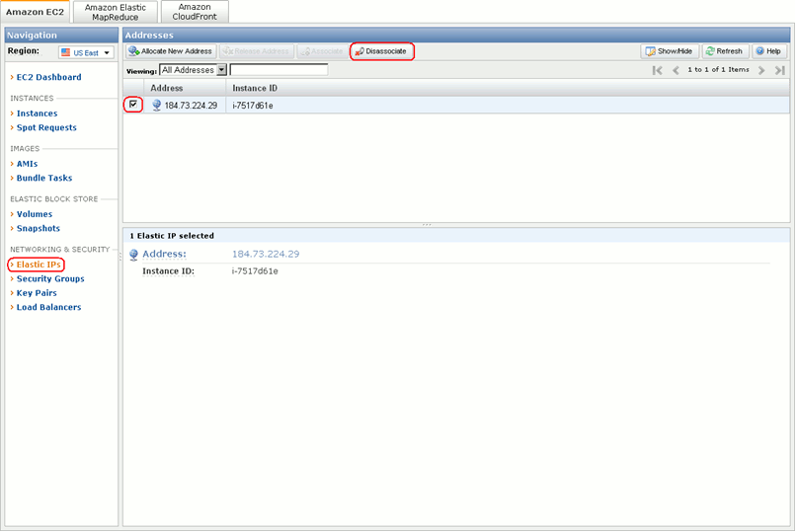Click the greyed Associate button
The image size is (796, 532).
point(322,51)
